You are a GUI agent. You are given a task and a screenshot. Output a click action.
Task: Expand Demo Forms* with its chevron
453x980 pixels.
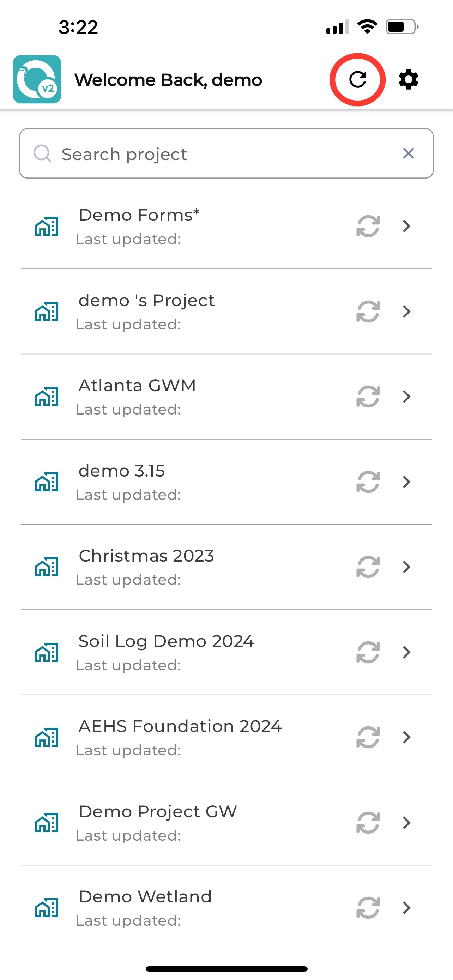coord(406,226)
